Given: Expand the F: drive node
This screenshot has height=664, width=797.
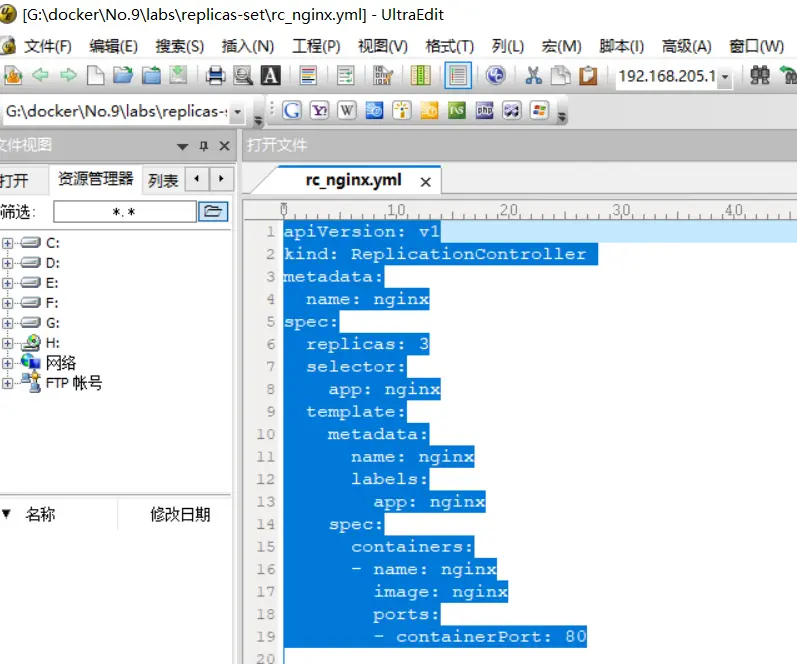Looking at the screenshot, I should (x=7, y=303).
